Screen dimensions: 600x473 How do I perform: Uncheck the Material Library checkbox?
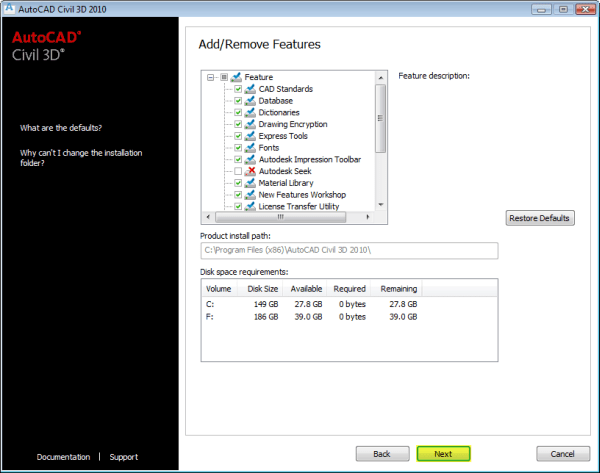point(238,183)
